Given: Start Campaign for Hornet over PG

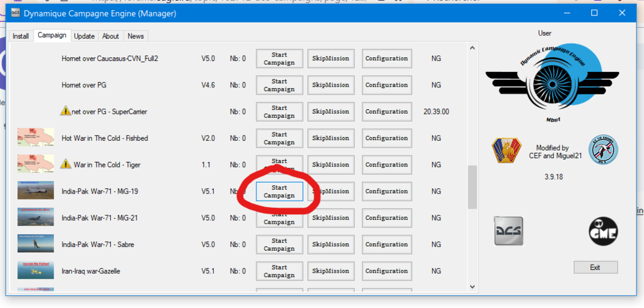Looking at the screenshot, I should click(279, 86).
